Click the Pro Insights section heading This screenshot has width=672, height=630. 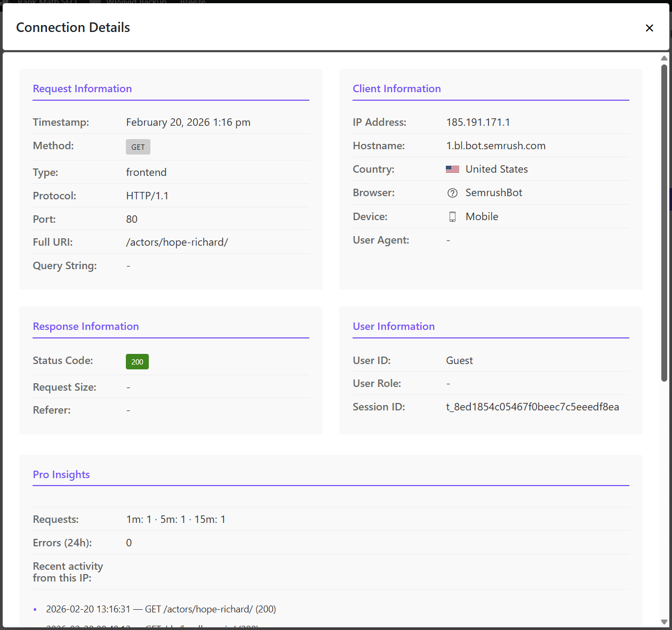pos(61,474)
